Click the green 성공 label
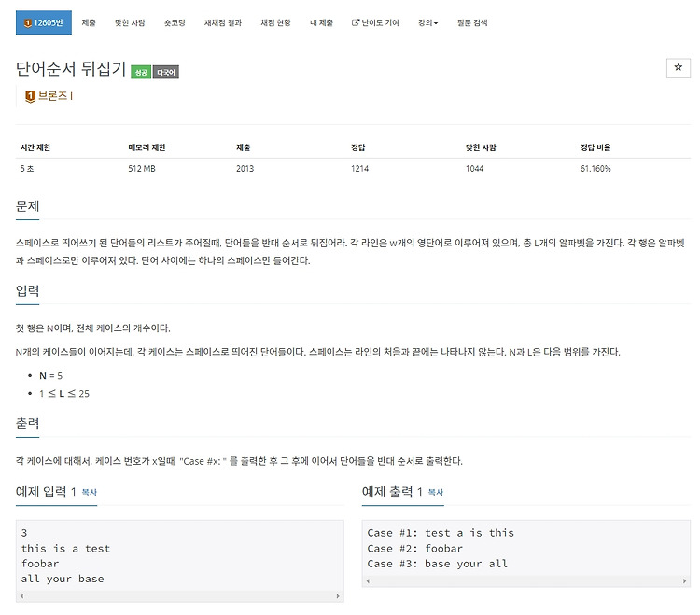Viewport: 700px width, 615px height. click(141, 72)
